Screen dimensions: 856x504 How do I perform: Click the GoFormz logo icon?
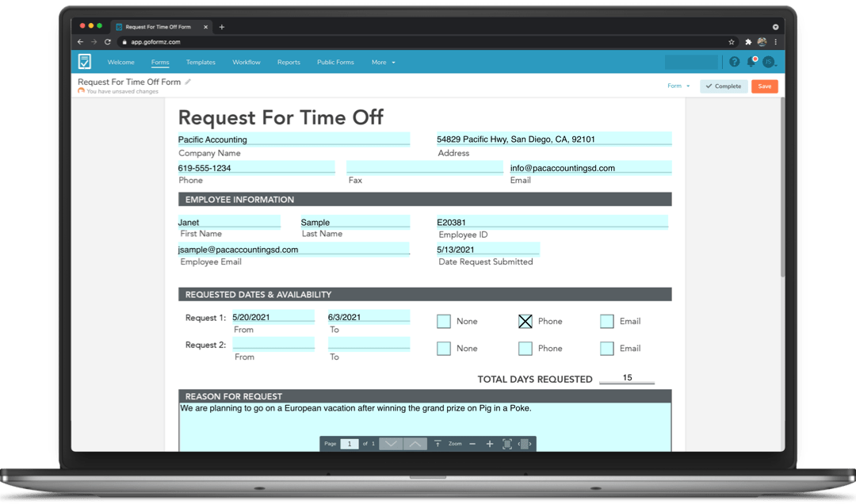[x=85, y=61]
